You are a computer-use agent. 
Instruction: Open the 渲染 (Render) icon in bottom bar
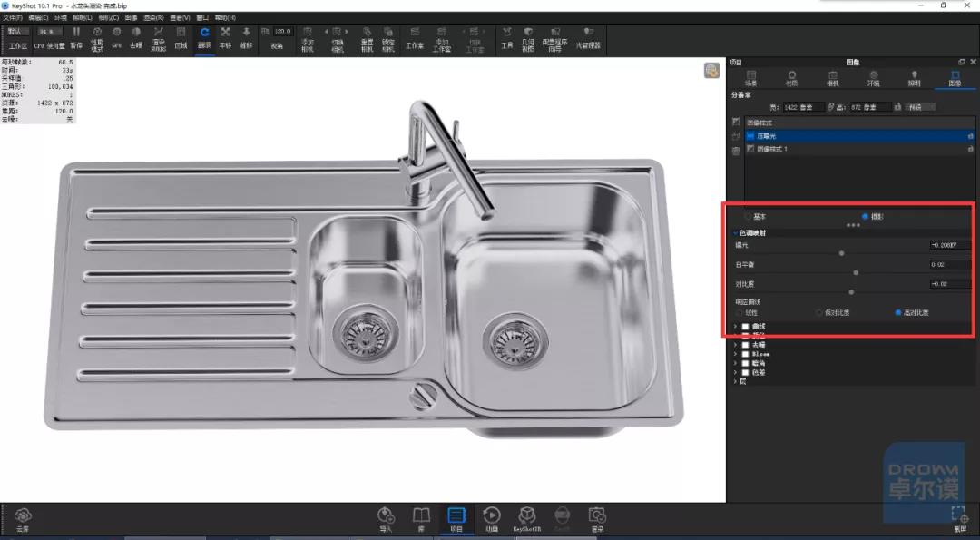(597, 519)
